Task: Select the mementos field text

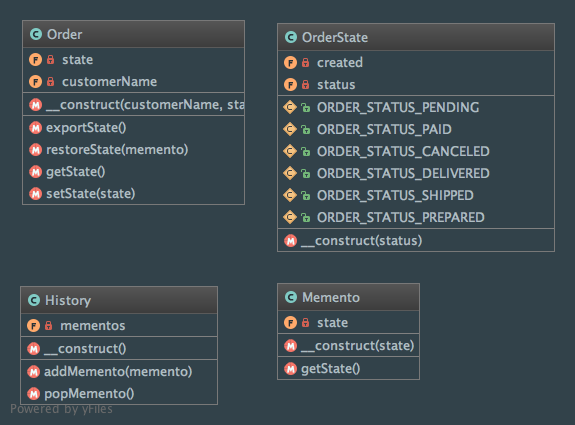Action: [x=93, y=326]
